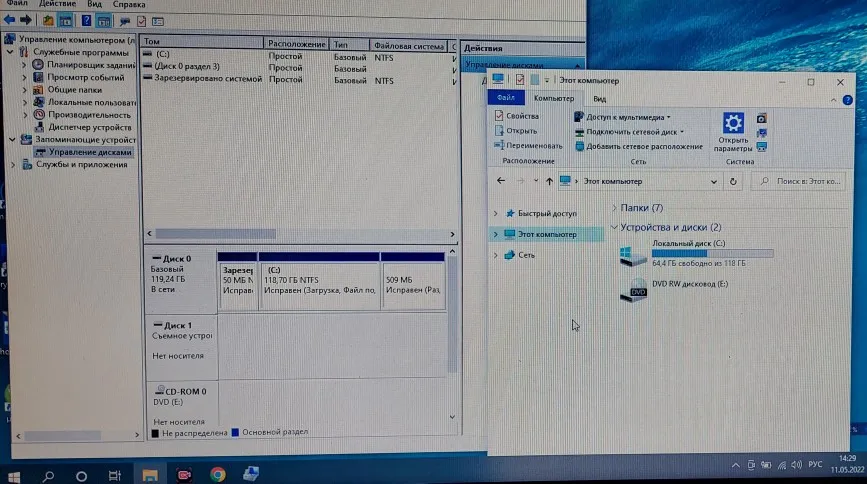Viewport: 867px width, 484px height.
Task: Click the Explorer search box Поиск в: Этот компьютер
Action: click(x=799, y=181)
